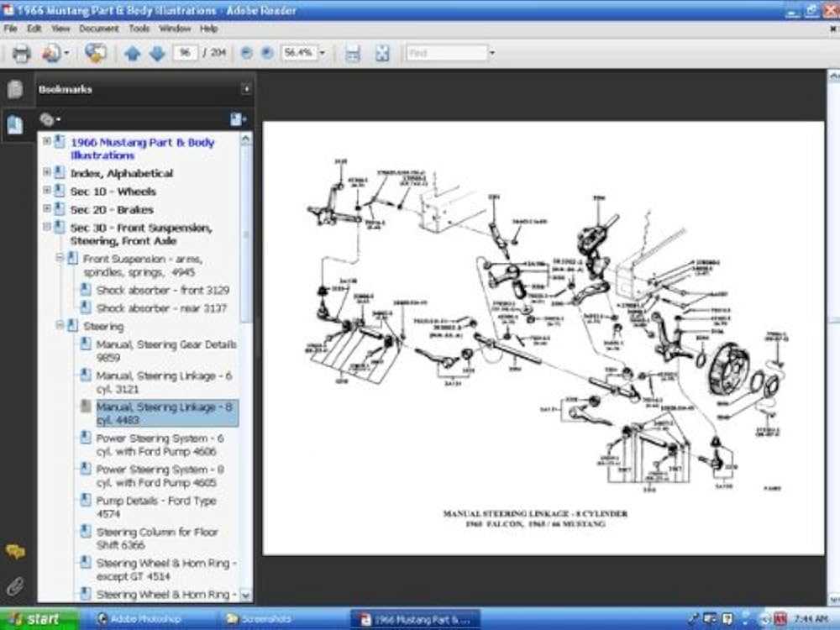Open the email/send toolbar icon

(x=51, y=53)
